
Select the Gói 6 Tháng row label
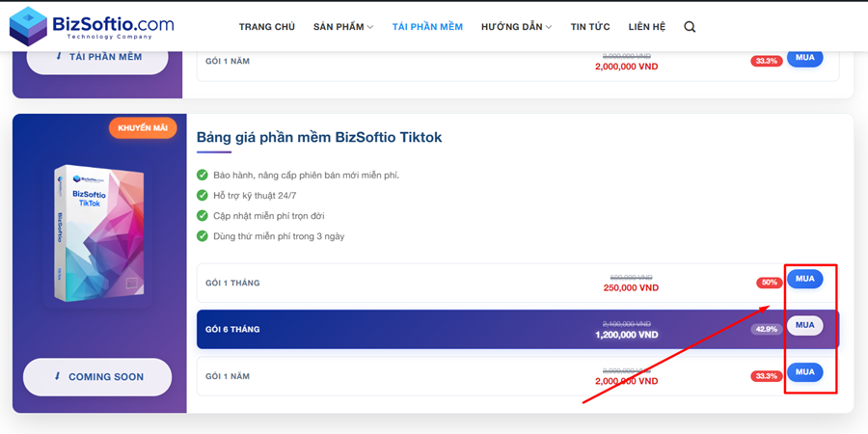pos(232,330)
